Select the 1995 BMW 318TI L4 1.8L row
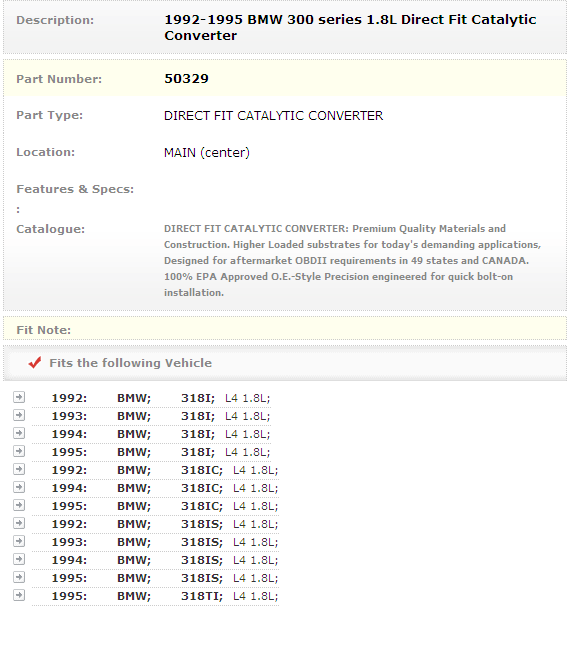Viewport: 570px width, 664px height. (155, 596)
